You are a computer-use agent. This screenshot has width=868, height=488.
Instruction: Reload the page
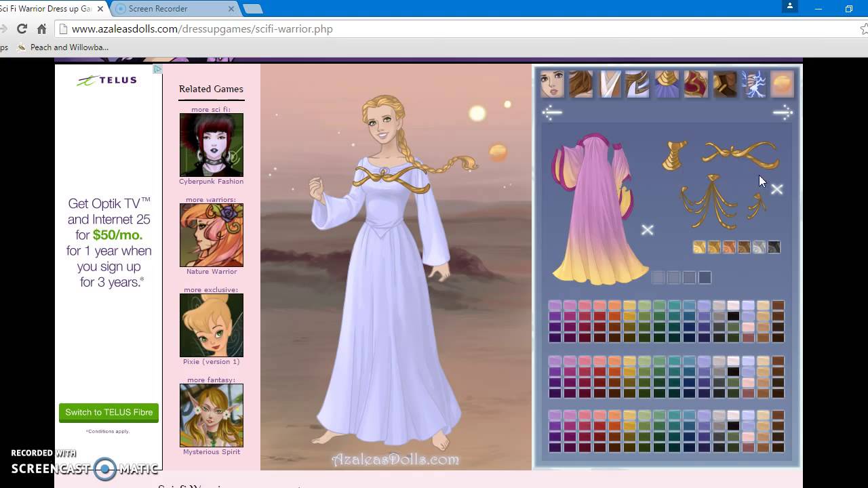[22, 29]
